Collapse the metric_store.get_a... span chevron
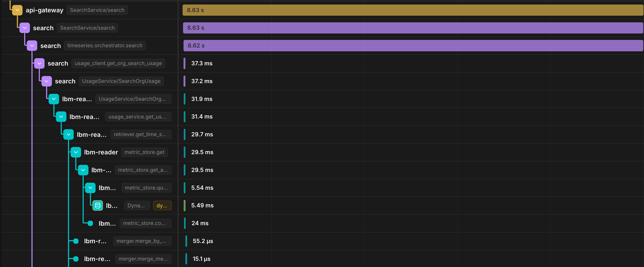 (83, 170)
